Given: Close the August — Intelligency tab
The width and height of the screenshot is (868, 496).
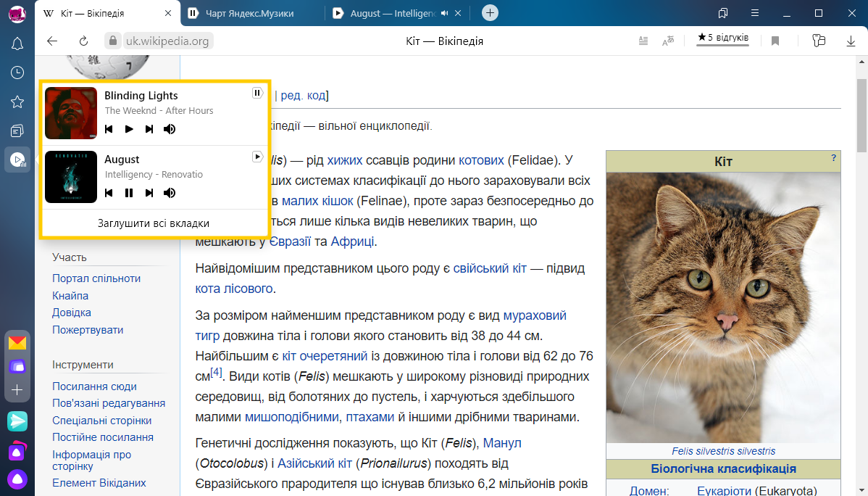Looking at the screenshot, I should click(x=458, y=13).
